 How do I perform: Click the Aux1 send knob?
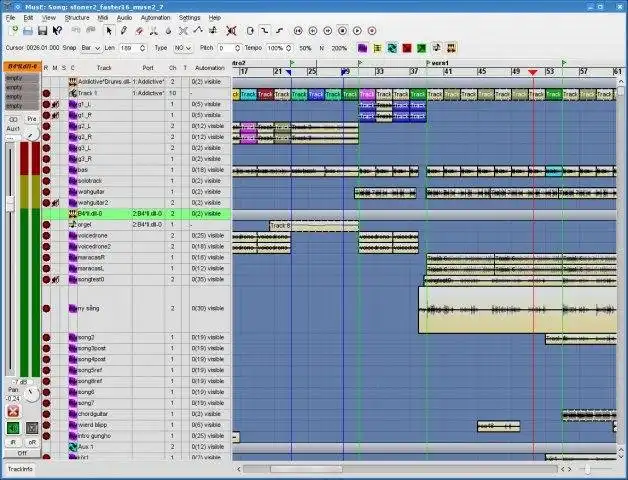point(30,133)
